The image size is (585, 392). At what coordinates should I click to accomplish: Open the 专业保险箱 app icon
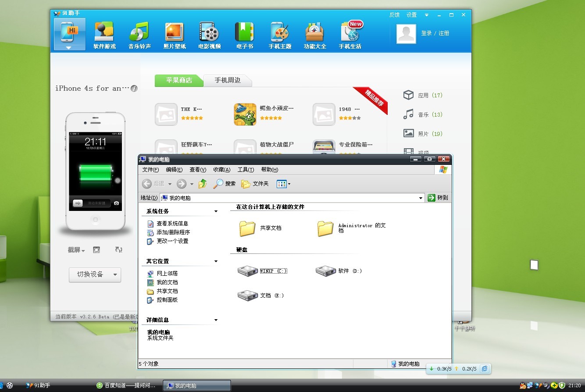pyautogui.click(x=324, y=147)
